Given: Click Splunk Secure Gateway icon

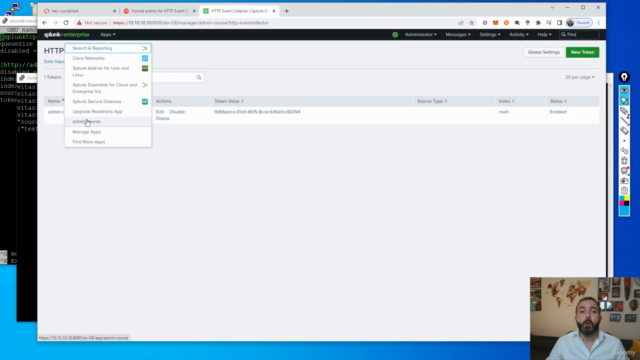Looking at the screenshot, I should coord(145,102).
